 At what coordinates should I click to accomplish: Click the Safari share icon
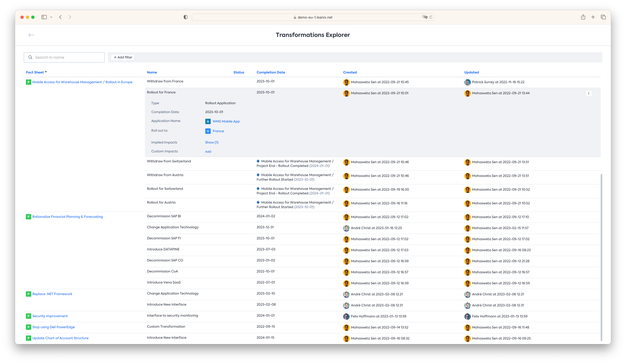pos(583,17)
